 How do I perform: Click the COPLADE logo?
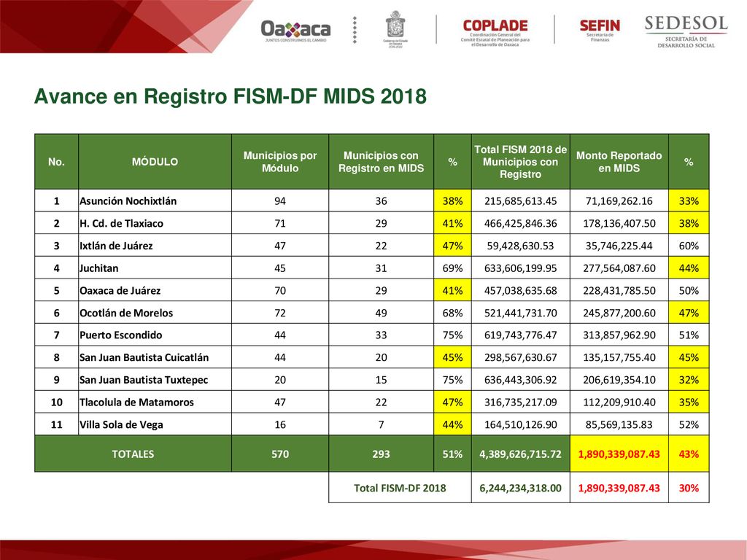(495, 32)
